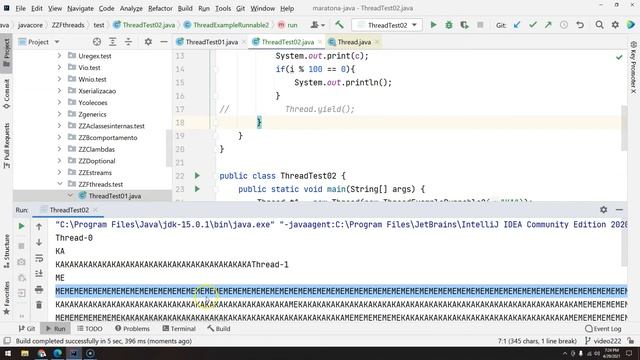Open the File menu
The height and width of the screenshot is (360, 640).
tap(20, 8)
